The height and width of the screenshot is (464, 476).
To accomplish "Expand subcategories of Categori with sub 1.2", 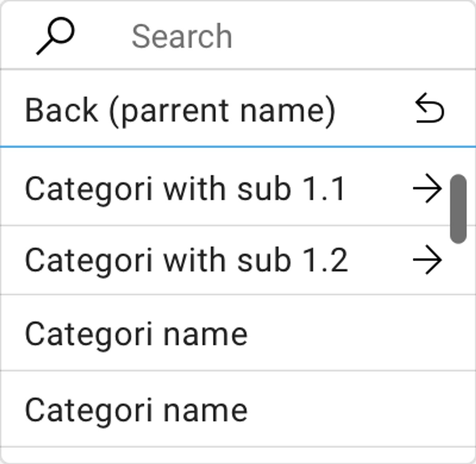I will pyautogui.click(x=427, y=260).
